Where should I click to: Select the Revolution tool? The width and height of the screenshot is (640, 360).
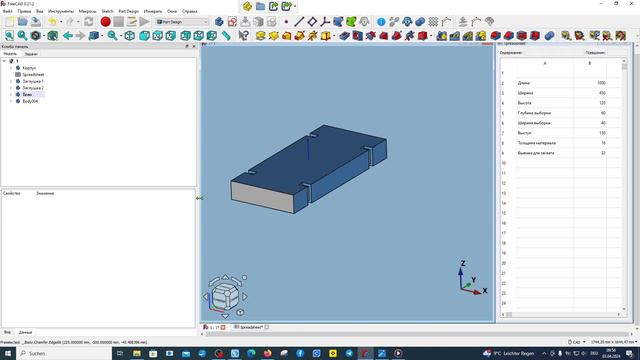pos(273,36)
